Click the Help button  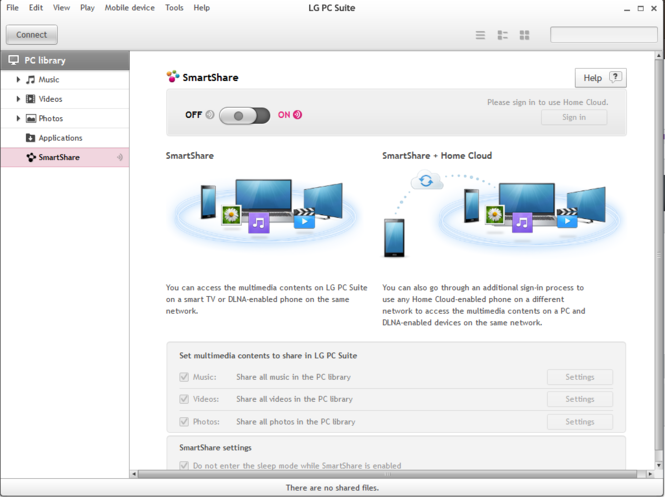[601, 78]
